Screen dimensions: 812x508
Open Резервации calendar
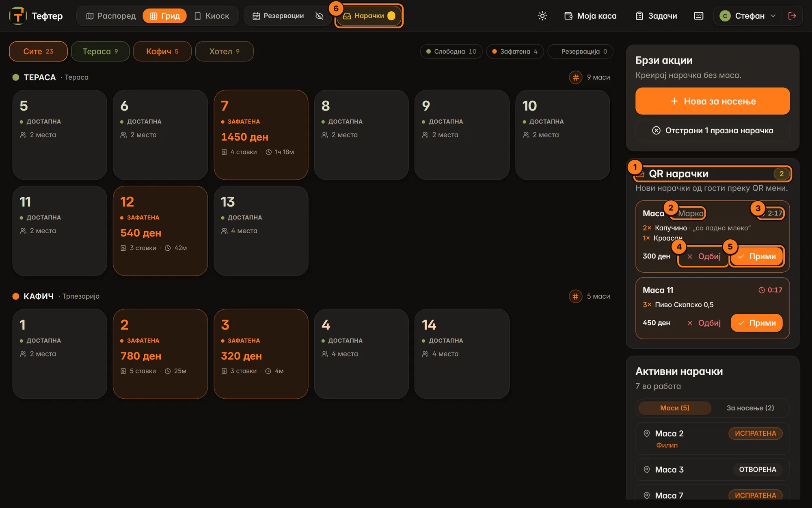click(278, 16)
